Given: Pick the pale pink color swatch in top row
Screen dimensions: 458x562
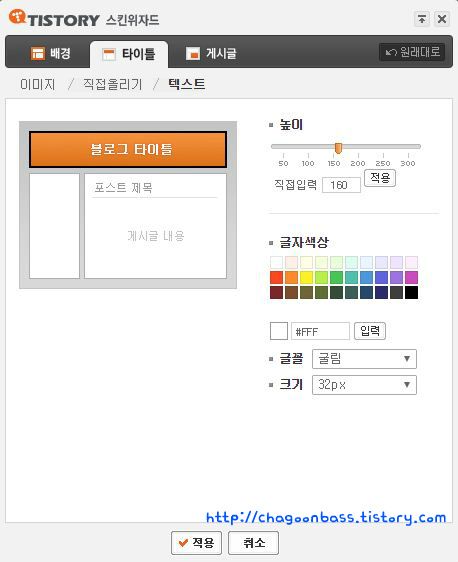Looking at the screenshot, I should 291,262.
